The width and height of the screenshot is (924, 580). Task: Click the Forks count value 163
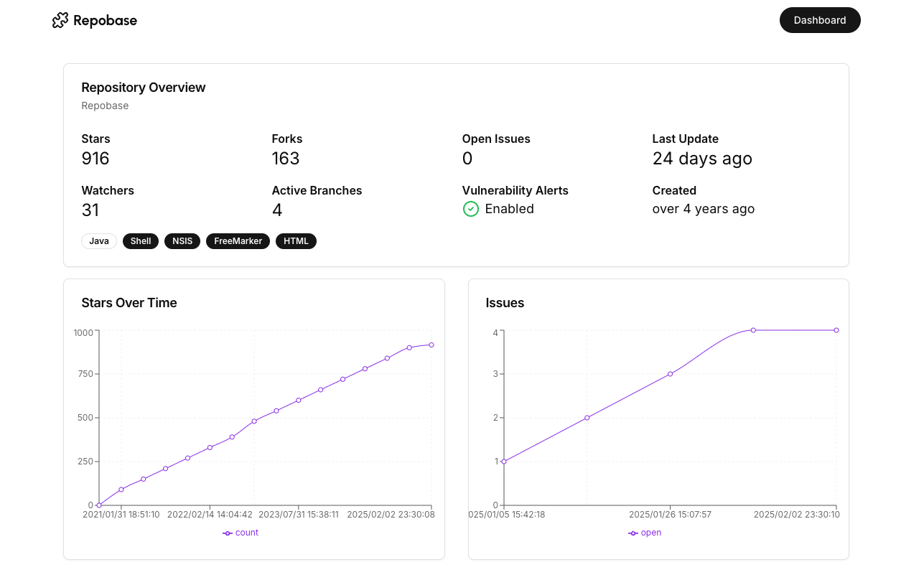click(x=286, y=159)
